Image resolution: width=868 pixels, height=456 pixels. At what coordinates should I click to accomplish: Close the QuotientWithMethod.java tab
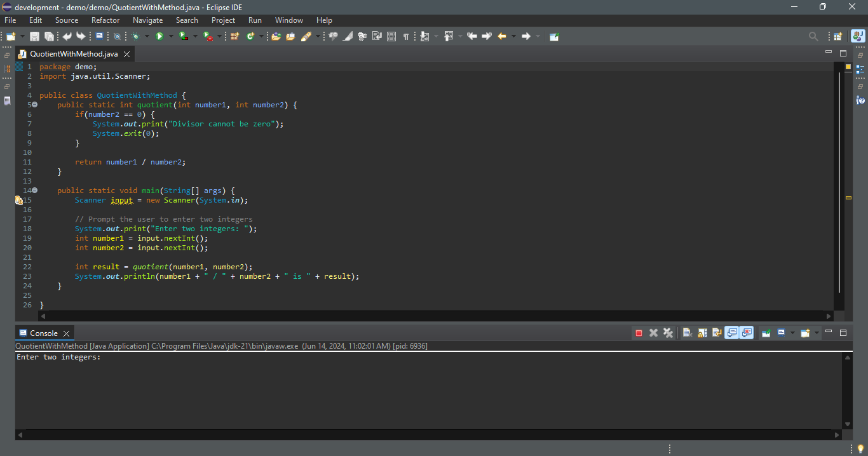[126, 54]
